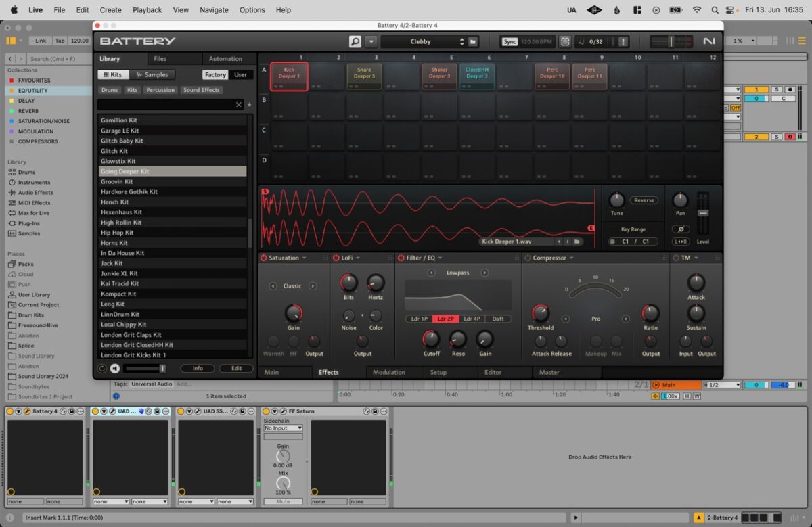Screen dimensions: 812x527
Task: Click the magnifier search icon in Battery header
Action: coord(355,41)
